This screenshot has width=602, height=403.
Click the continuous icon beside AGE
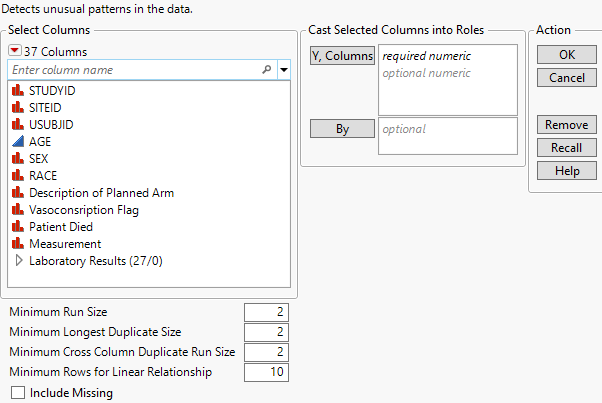click(18, 141)
